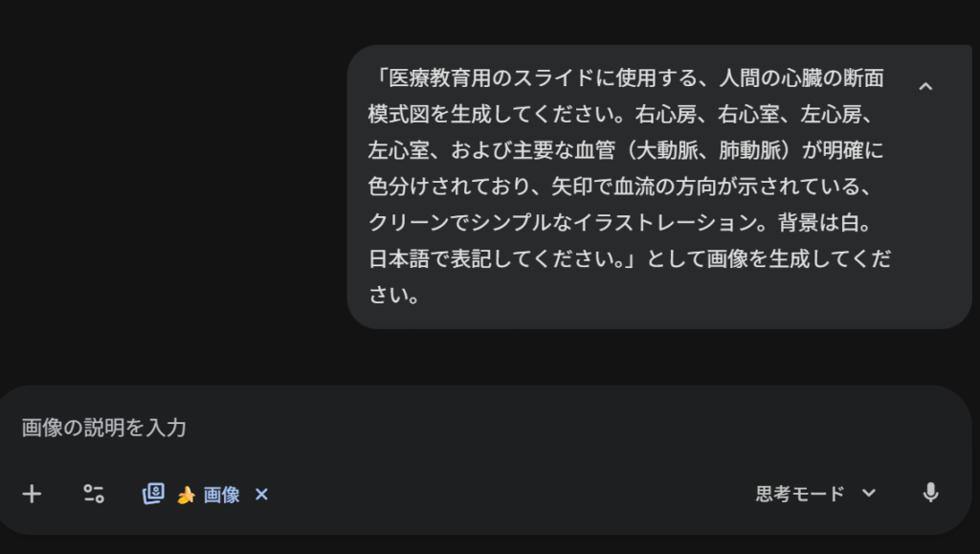Click the image stack icon in the chip
This screenshot has height=554, width=980.
[153, 494]
